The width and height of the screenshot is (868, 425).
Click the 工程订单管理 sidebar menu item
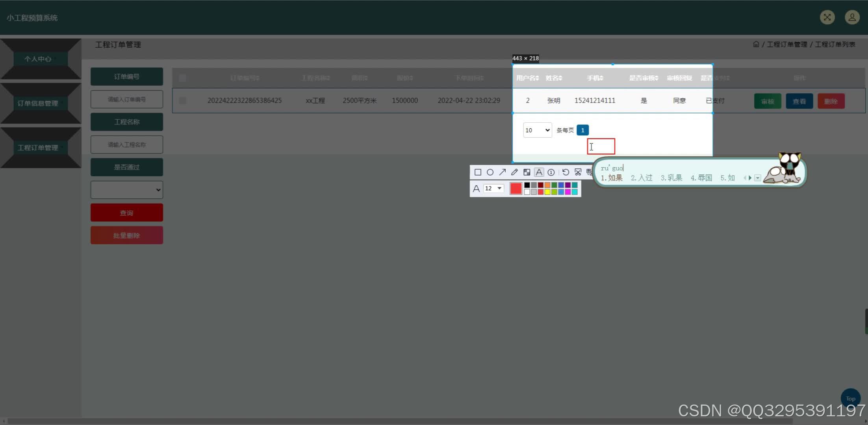coord(37,147)
